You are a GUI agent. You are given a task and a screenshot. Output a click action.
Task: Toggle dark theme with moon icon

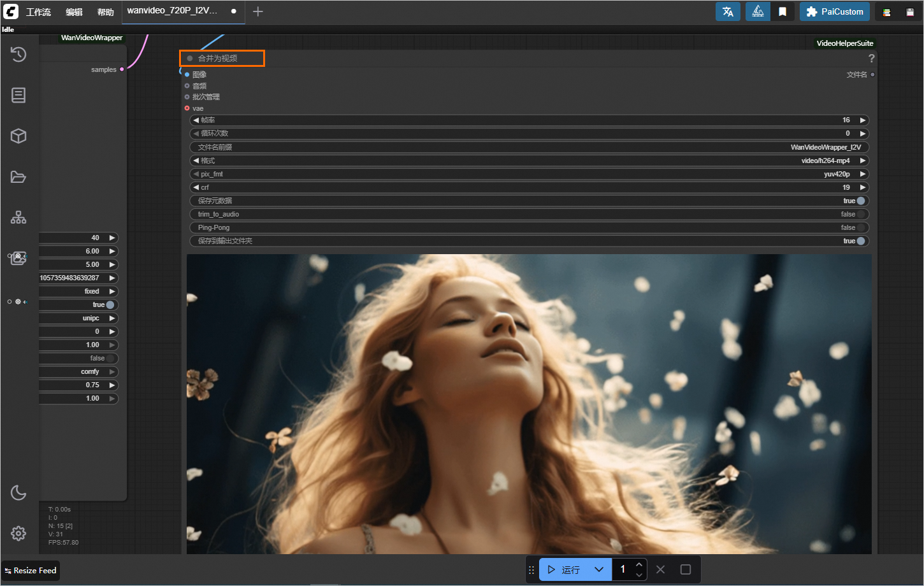18,493
